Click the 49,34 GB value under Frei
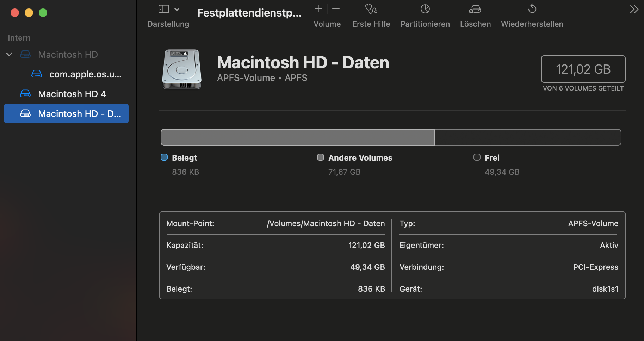The height and width of the screenshot is (341, 644). pos(502,172)
